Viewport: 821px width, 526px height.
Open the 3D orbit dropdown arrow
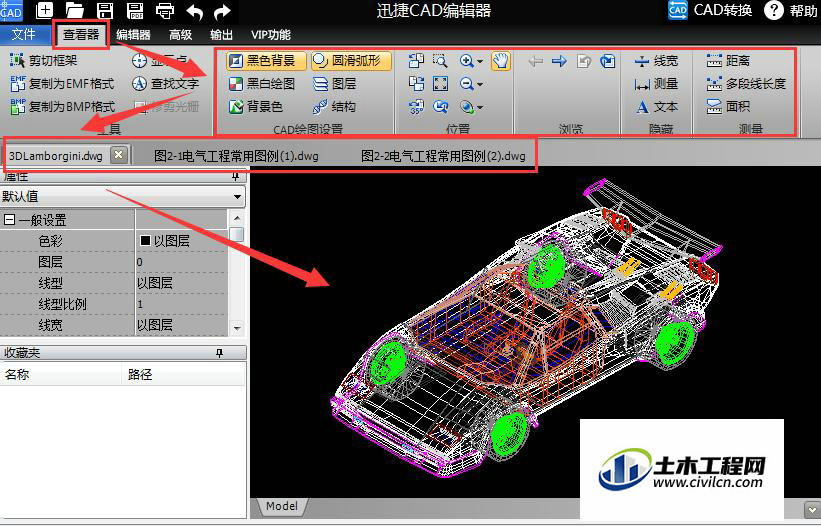point(480,108)
